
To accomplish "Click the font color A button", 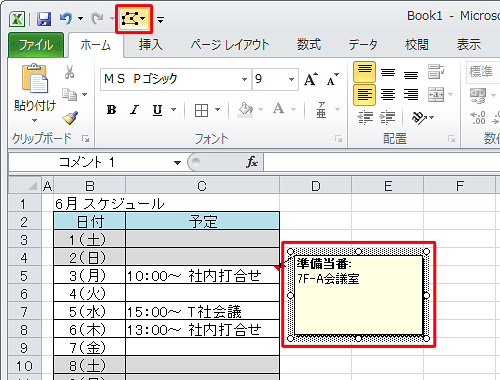I will [x=278, y=109].
